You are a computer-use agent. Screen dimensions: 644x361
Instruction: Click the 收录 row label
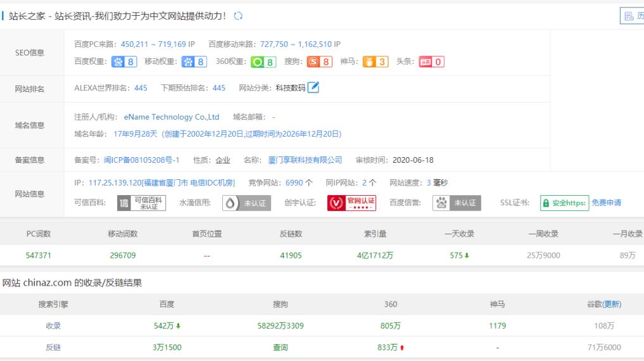point(53,326)
